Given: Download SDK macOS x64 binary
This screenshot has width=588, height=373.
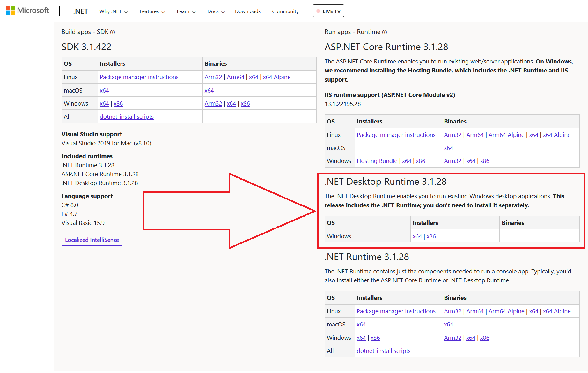Looking at the screenshot, I should [x=209, y=91].
